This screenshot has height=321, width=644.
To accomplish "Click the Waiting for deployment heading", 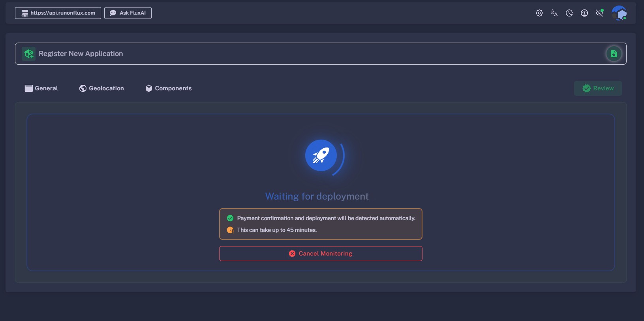I will (317, 196).
